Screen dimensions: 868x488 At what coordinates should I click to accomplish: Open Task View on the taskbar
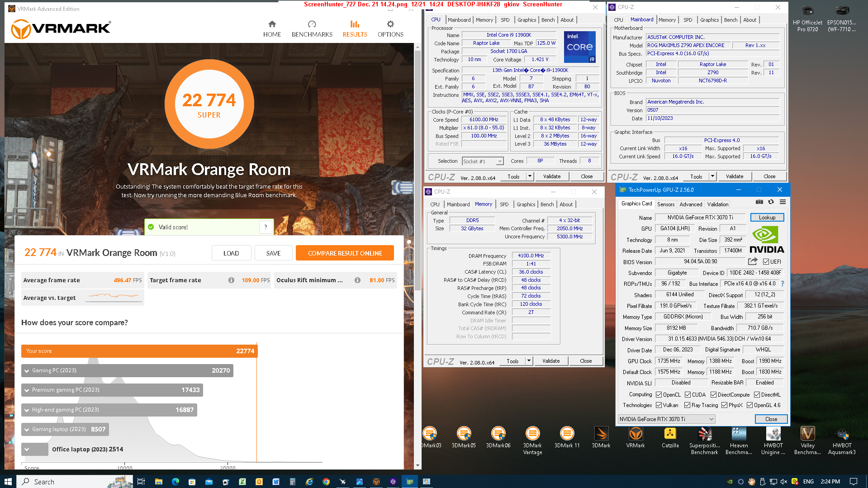pos(141,482)
